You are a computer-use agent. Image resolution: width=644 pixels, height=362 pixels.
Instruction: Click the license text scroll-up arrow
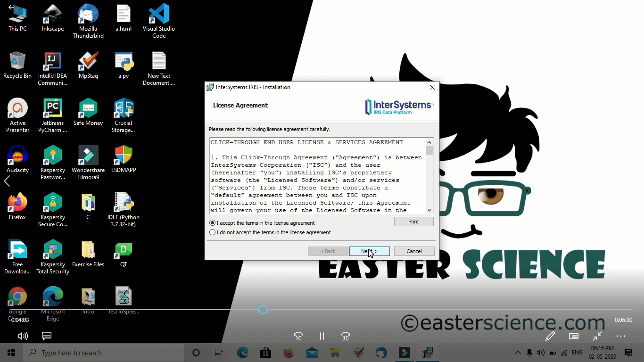(429, 142)
